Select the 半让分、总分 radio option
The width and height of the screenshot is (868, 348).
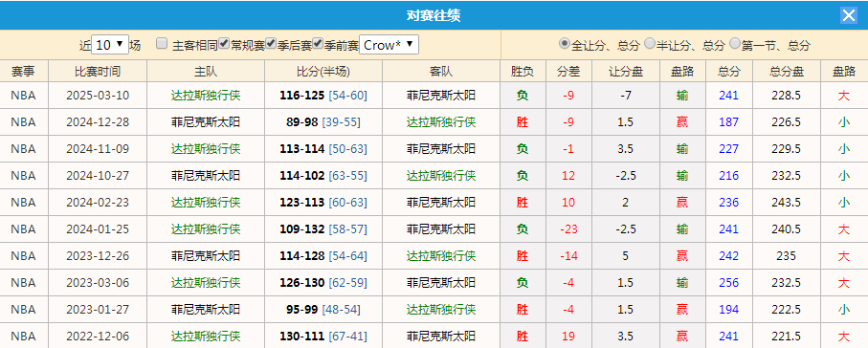coord(650,43)
